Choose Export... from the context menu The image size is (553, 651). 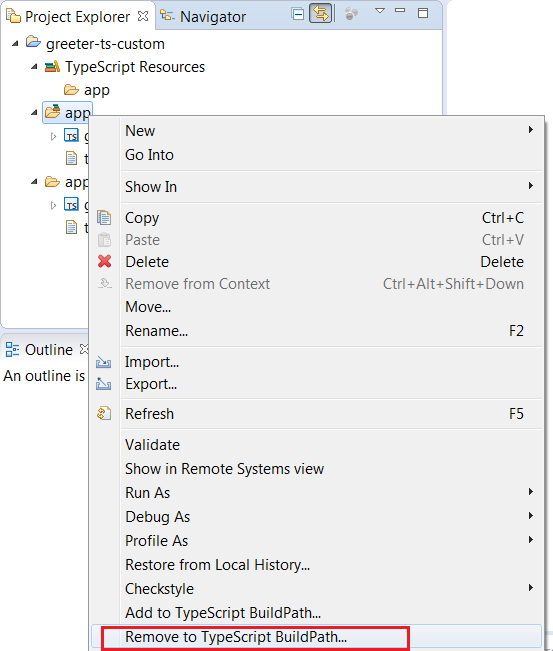(316, 384)
